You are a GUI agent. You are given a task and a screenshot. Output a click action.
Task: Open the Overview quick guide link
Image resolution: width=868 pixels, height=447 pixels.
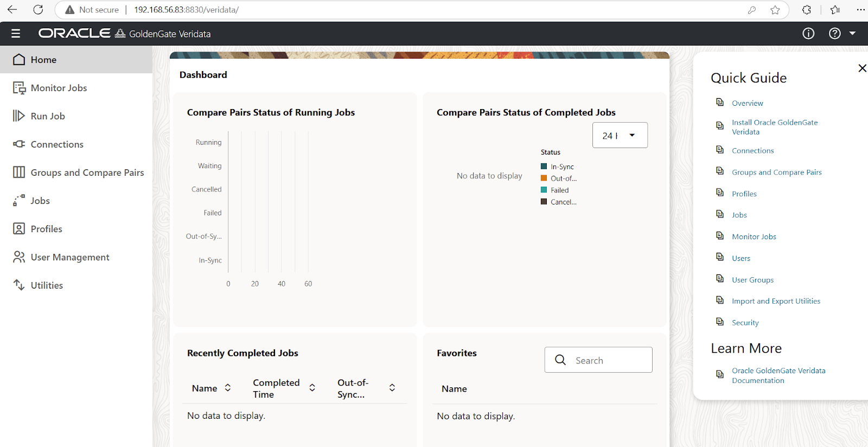(x=747, y=103)
